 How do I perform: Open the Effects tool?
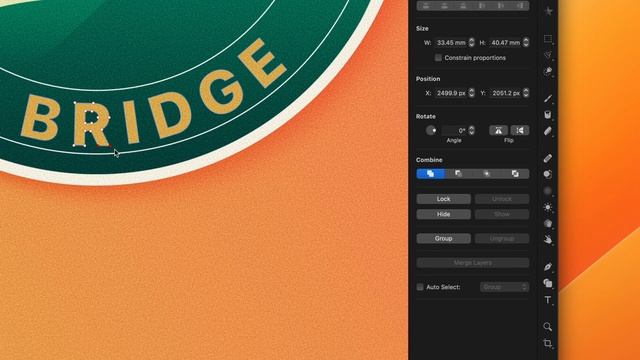(x=548, y=223)
